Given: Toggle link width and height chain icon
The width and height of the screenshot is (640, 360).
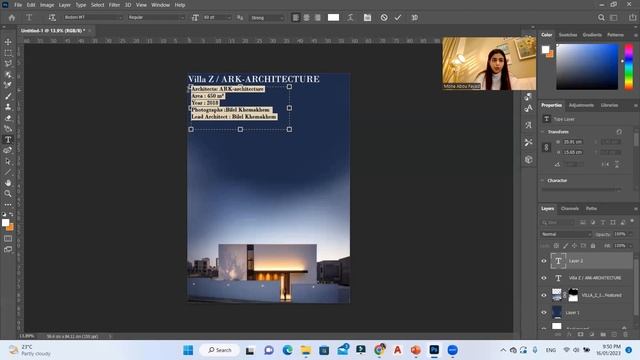Looking at the screenshot, I should (x=547, y=147).
